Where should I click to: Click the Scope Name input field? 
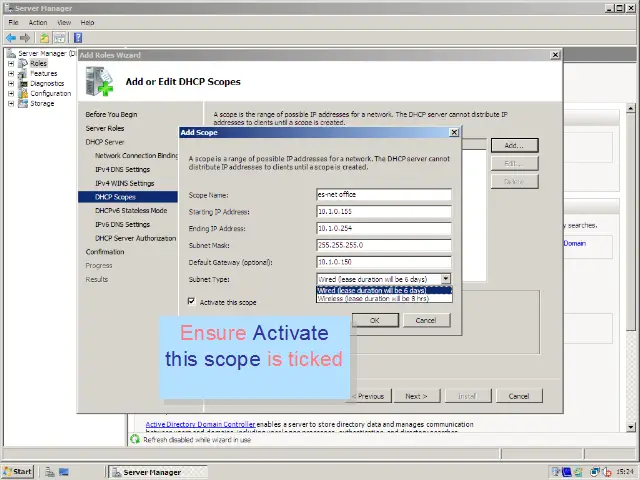(x=384, y=195)
